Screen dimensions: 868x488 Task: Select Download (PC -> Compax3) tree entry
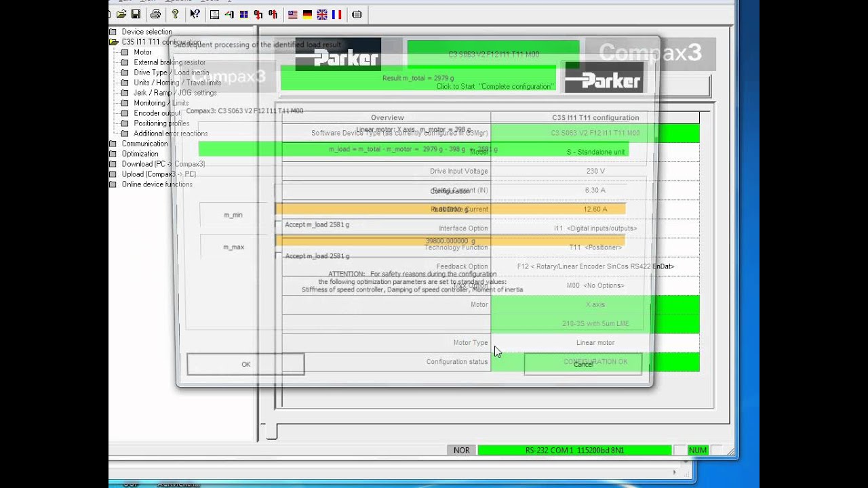click(163, 164)
